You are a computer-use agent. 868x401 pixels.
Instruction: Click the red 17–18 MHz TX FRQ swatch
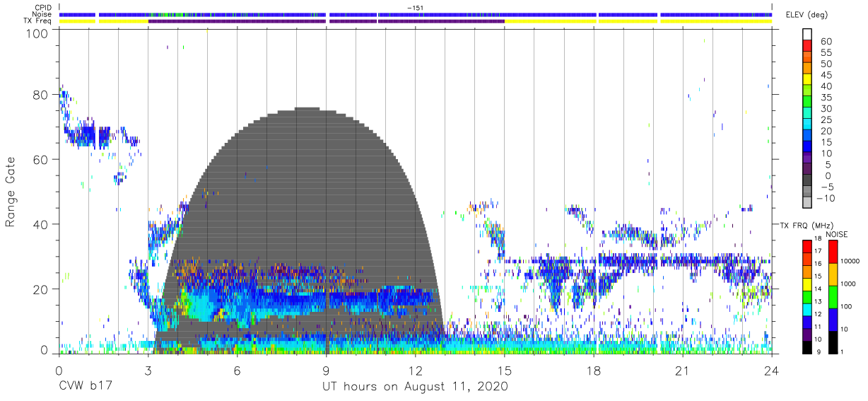coord(807,246)
